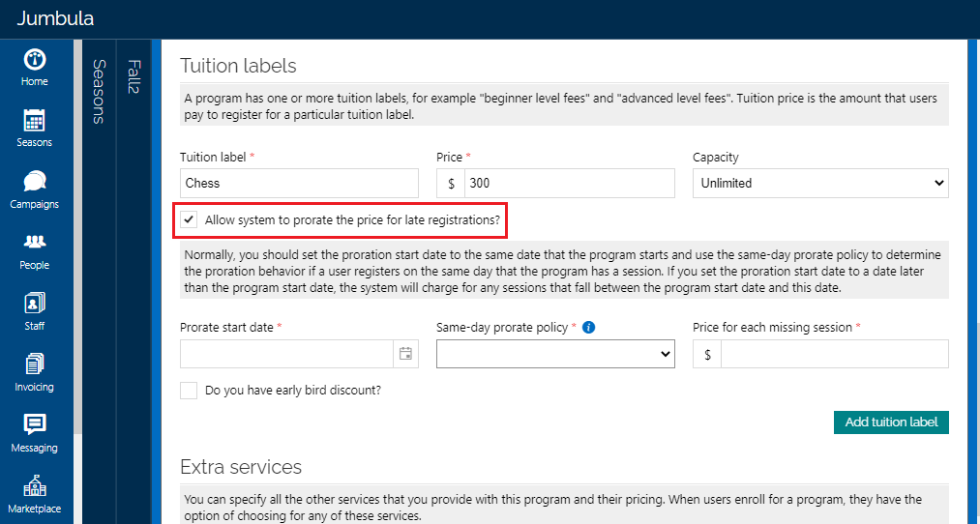Open the Same-day prorate policy dropdown
The image size is (980, 524).
tap(555, 354)
